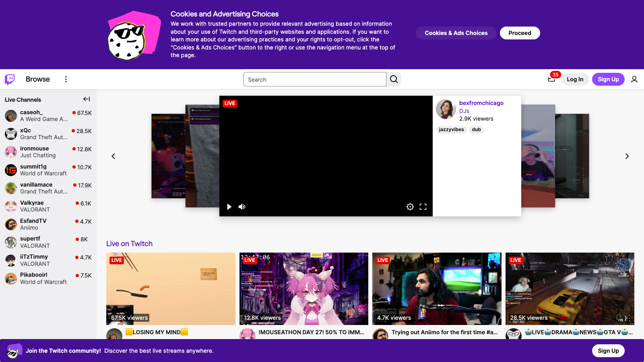
Task: Open EsfandTV channel in sidebar
Action: click(48, 224)
